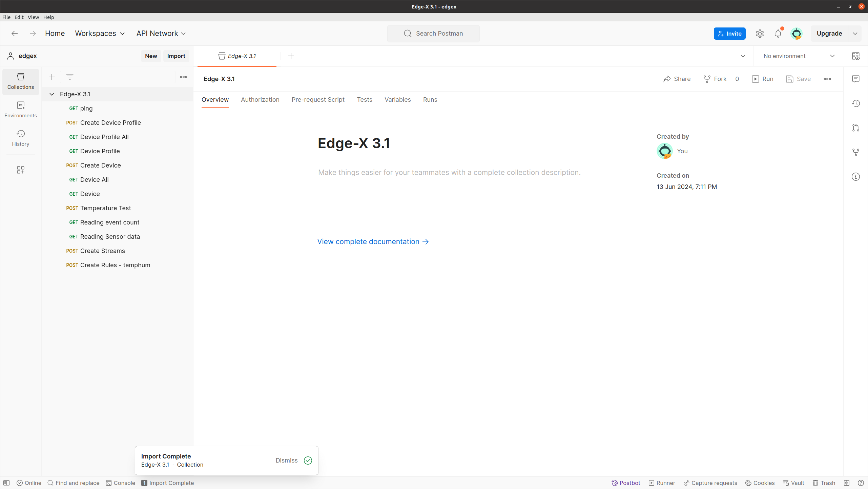The height and width of the screenshot is (489, 868).
Task: Expand the API Network dropdown
Action: click(x=161, y=34)
